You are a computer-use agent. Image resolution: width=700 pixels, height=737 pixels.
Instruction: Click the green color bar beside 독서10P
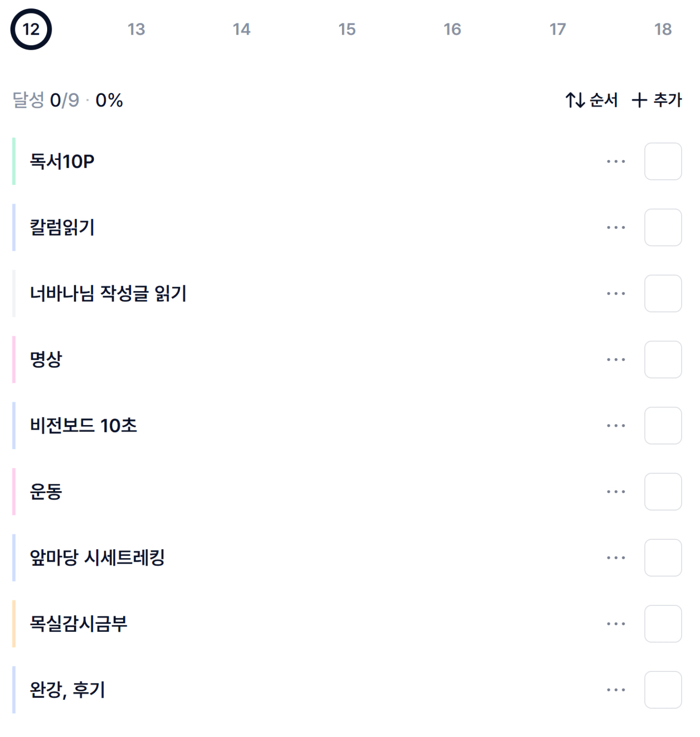point(14,161)
